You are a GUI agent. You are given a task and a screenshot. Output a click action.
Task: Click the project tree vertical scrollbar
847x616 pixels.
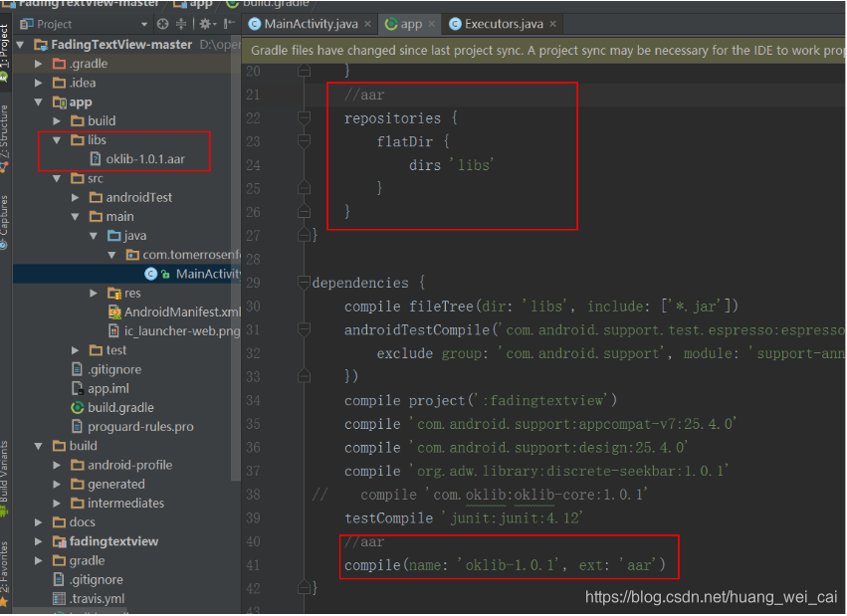[236, 259]
